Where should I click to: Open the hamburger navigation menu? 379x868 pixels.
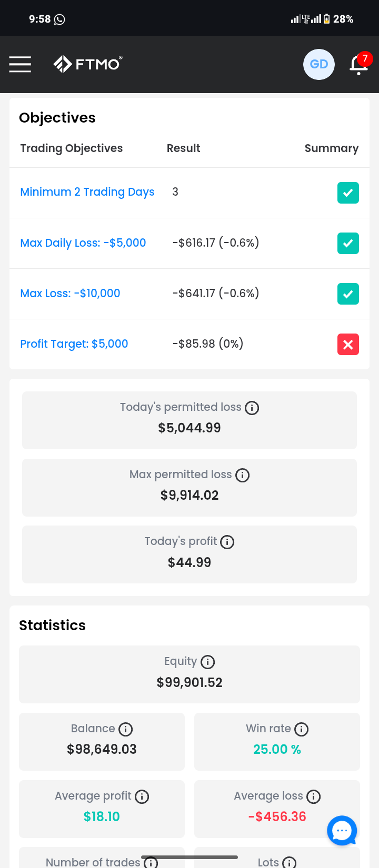coord(20,64)
